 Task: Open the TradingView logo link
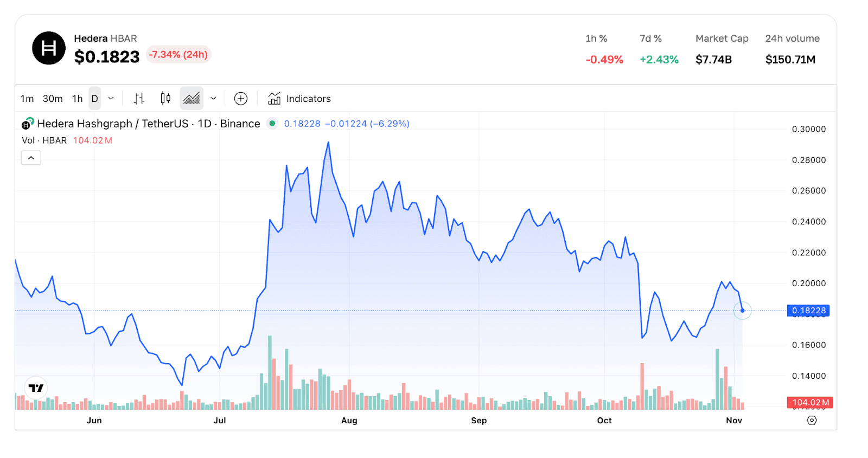[x=36, y=388]
